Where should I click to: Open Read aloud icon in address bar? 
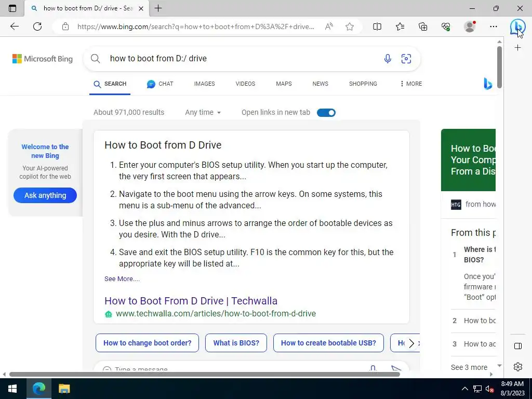coord(328,26)
